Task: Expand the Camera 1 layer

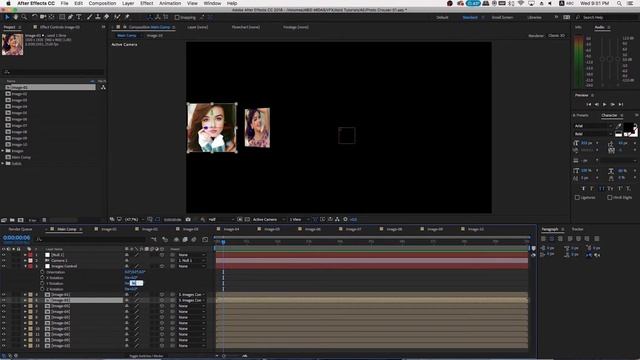Action: 25,260
